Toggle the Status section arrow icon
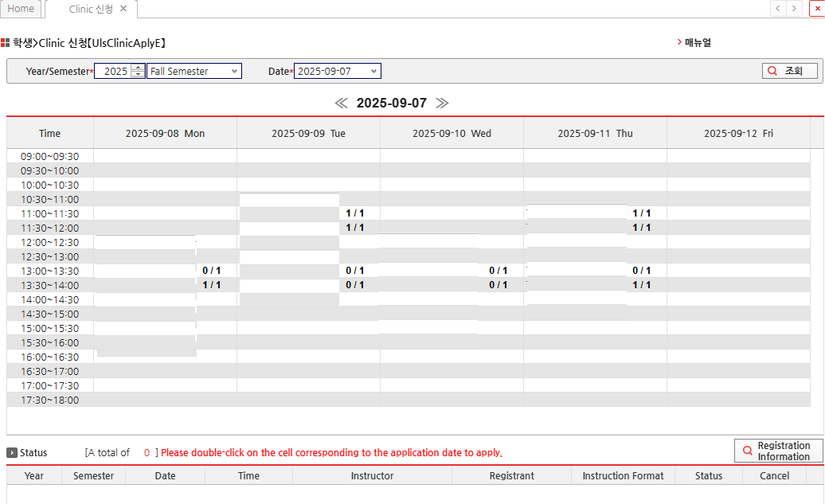The height and width of the screenshot is (504, 825). (12, 452)
